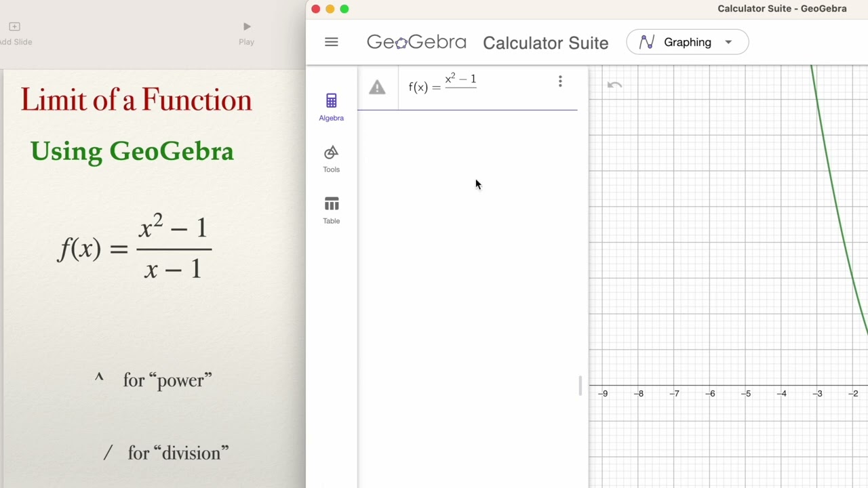Click the warning triangle next to f(x)
This screenshot has width=868, height=488.
[x=377, y=87]
